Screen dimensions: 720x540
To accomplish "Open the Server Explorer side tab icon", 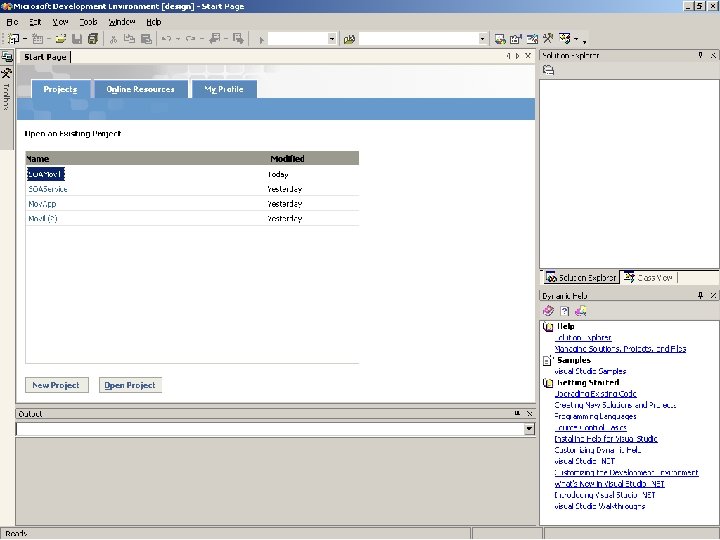I will tap(7, 57).
